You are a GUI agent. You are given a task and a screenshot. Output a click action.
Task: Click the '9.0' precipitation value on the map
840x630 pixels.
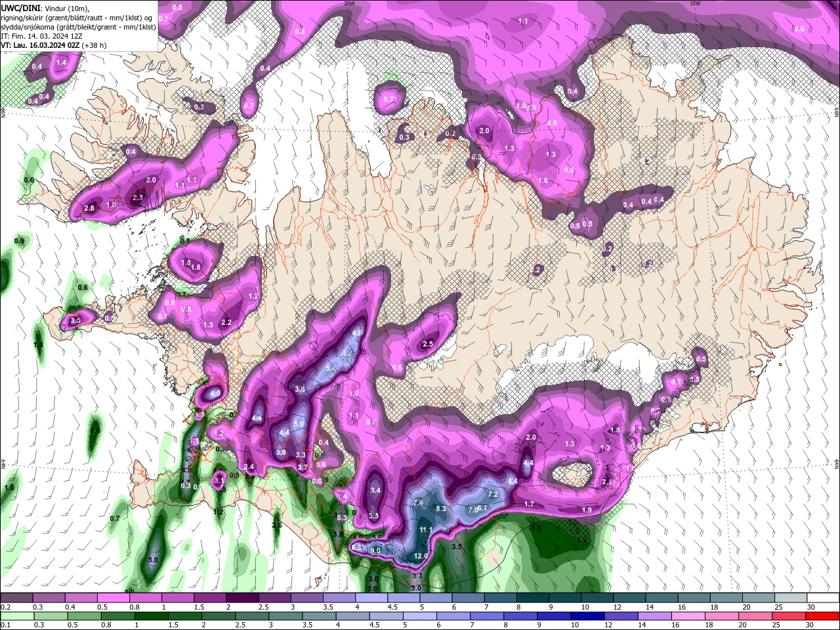[375, 551]
